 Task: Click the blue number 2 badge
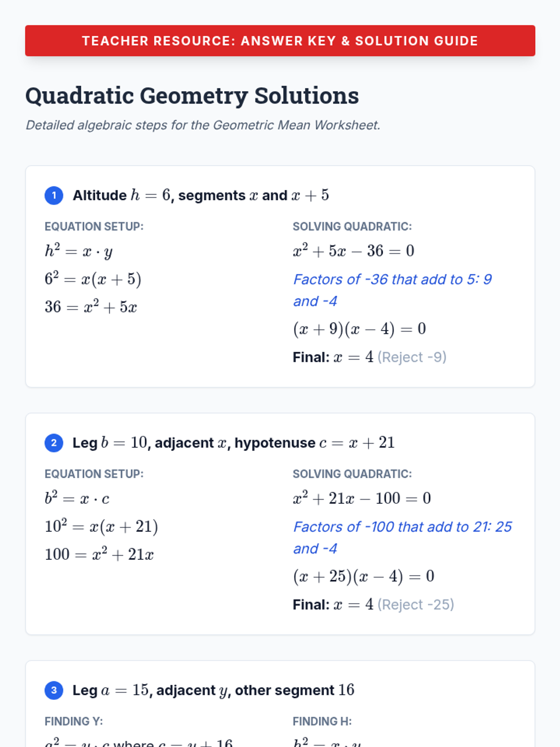pyautogui.click(x=54, y=443)
